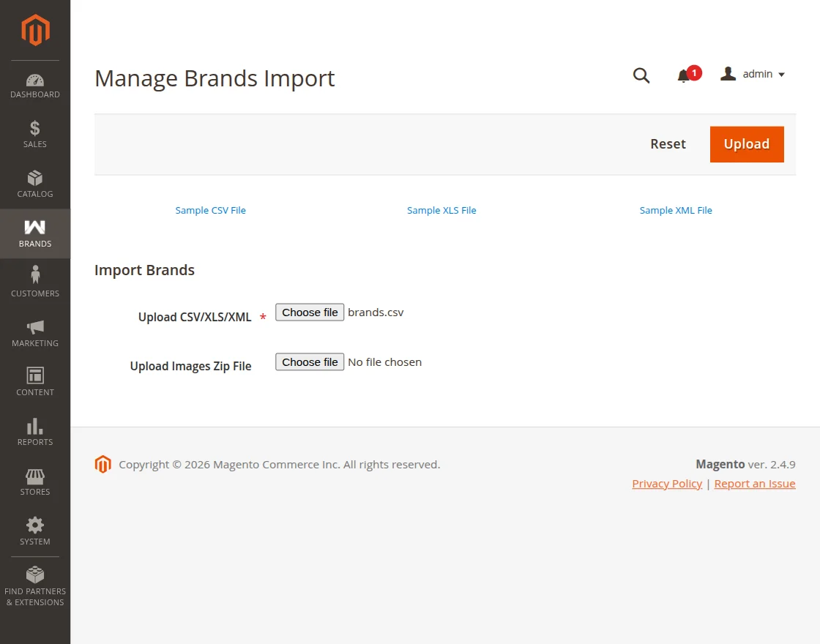Choose file for Upload Images Zip File
Viewport: 820px width, 644px height.
tap(310, 362)
